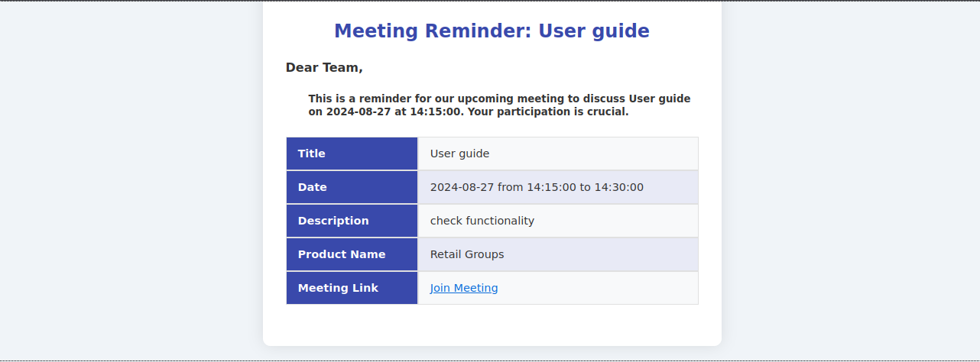Click the "Dear Team," greeting
The height and width of the screenshot is (362, 980).
click(x=324, y=68)
